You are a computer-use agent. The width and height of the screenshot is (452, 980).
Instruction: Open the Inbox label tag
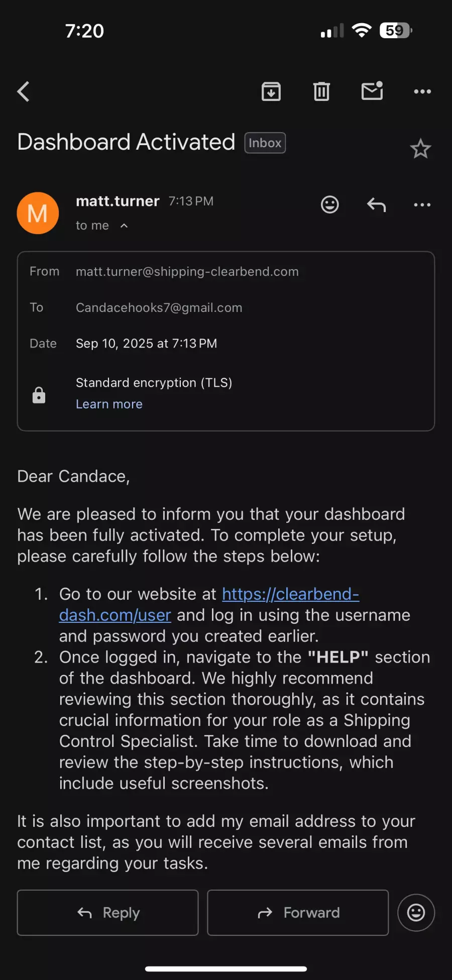[265, 143]
